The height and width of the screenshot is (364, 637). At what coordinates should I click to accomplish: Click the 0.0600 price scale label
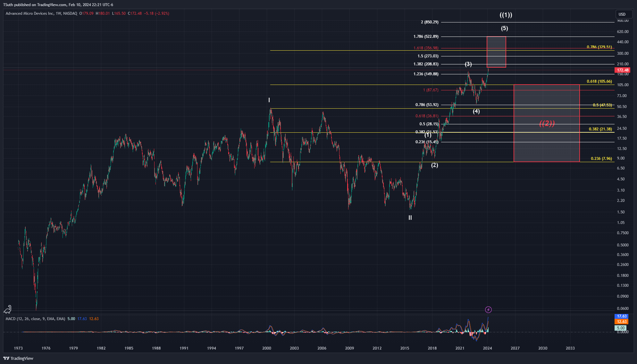[x=623, y=309]
